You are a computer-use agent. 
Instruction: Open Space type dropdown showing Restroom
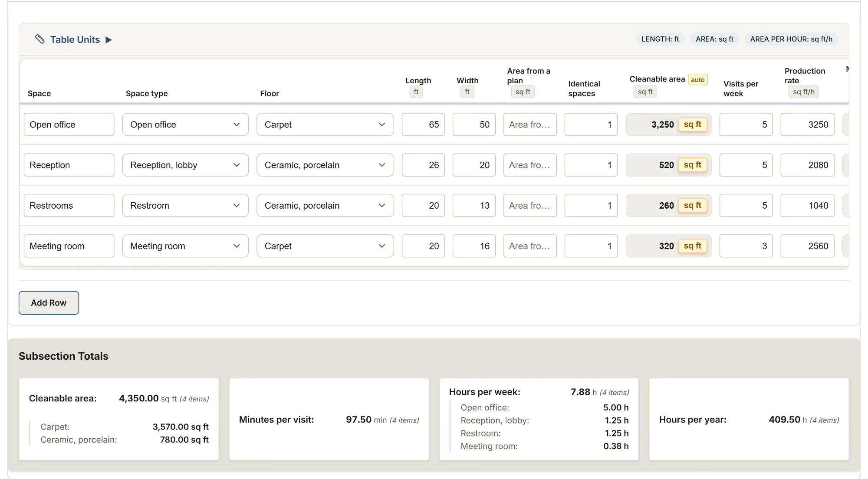click(185, 206)
